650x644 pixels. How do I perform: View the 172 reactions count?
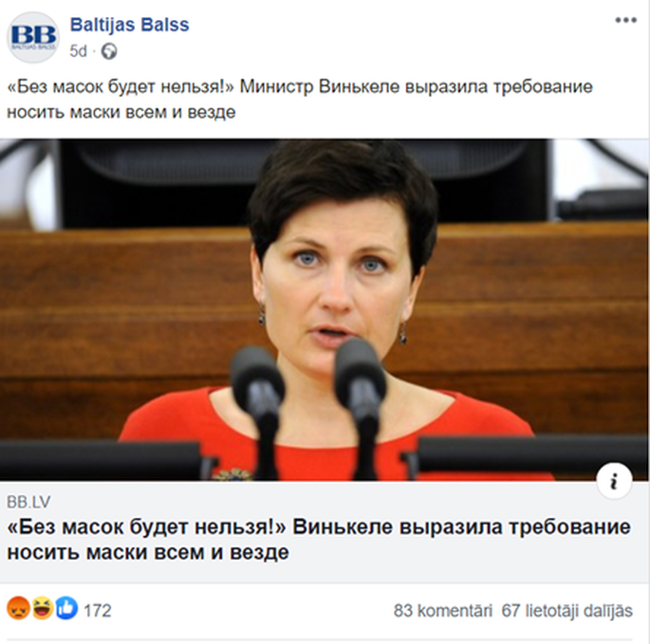click(x=98, y=611)
